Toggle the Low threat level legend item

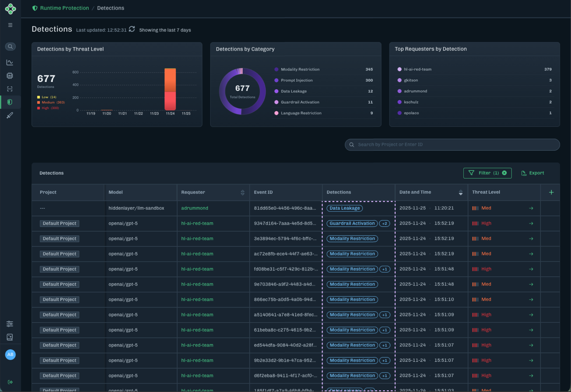coord(47,97)
